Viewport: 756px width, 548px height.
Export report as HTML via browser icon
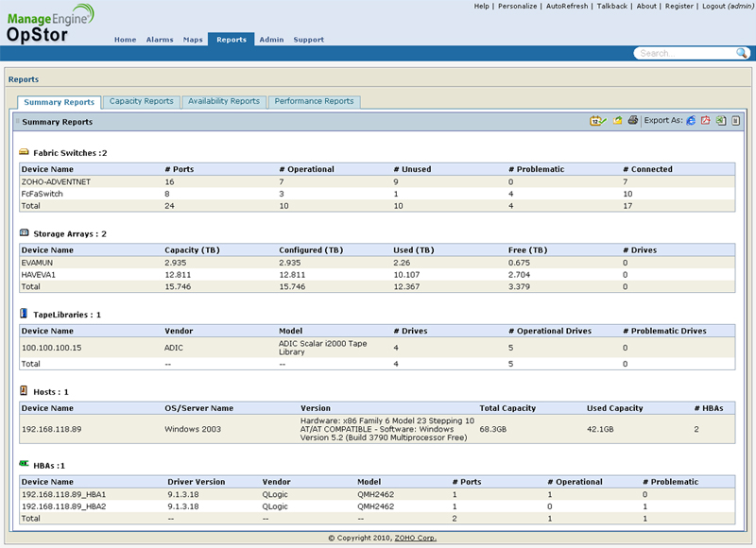[691, 121]
